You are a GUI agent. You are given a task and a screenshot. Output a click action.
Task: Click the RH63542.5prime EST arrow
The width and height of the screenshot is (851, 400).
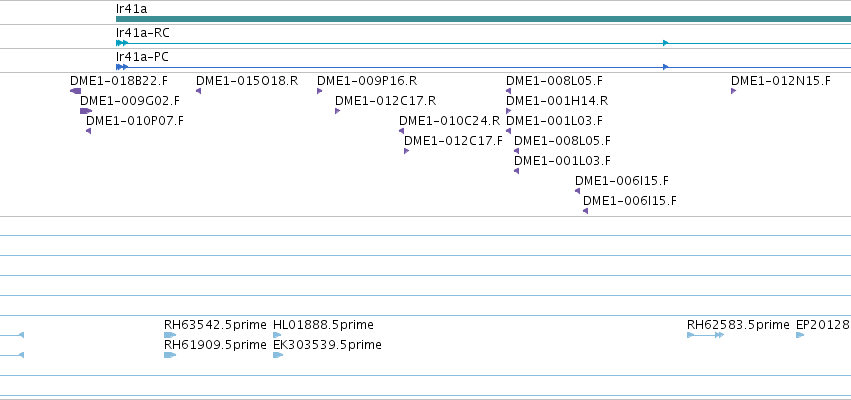[x=170, y=335]
